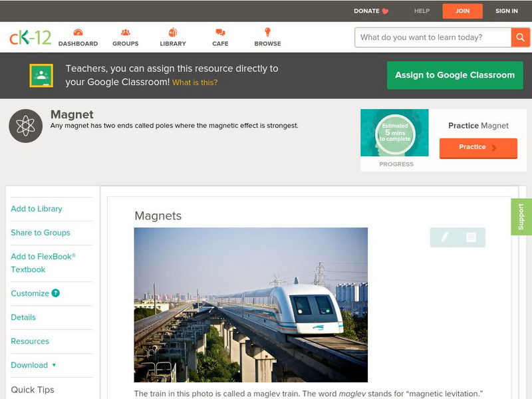The height and width of the screenshot is (399, 532).
Task: Open the CAFE menu label
Action: point(220,44)
